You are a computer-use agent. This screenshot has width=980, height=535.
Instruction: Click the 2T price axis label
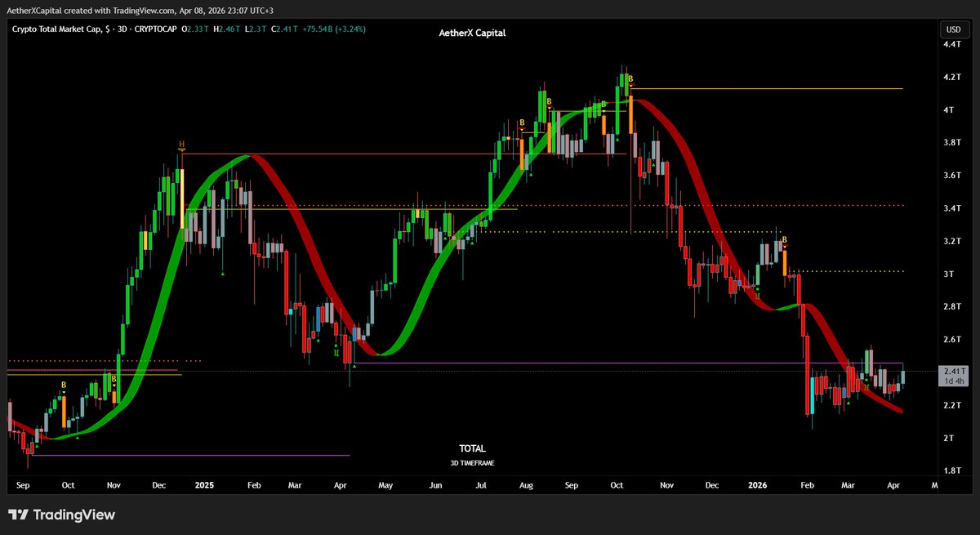[x=950, y=438]
